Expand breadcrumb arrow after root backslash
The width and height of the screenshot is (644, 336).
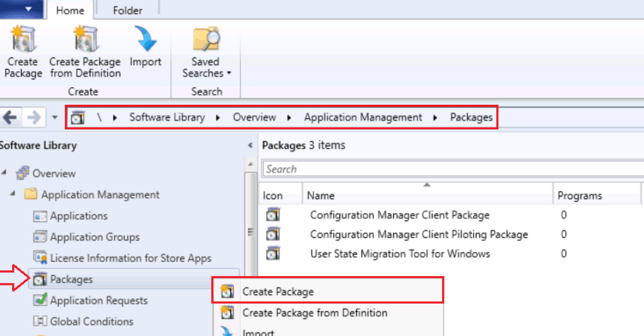click(115, 117)
